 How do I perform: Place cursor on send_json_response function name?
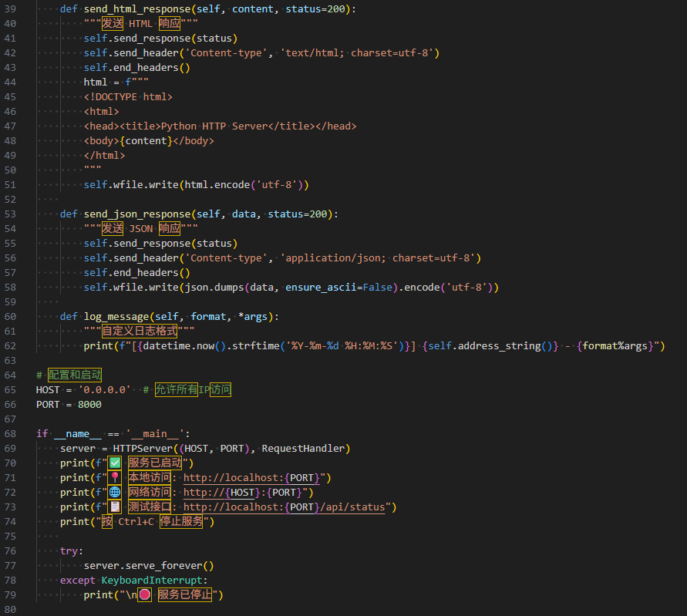(x=137, y=214)
